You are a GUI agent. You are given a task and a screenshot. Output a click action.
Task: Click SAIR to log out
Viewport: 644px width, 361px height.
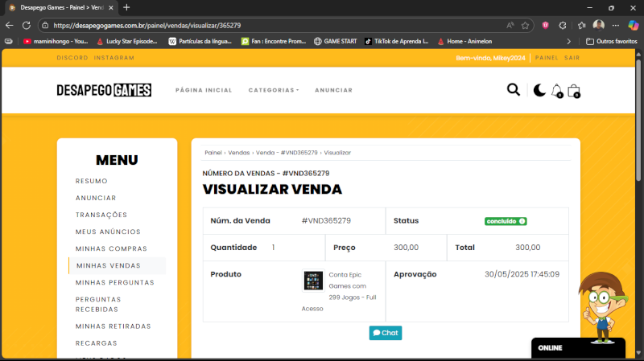pyautogui.click(x=572, y=58)
